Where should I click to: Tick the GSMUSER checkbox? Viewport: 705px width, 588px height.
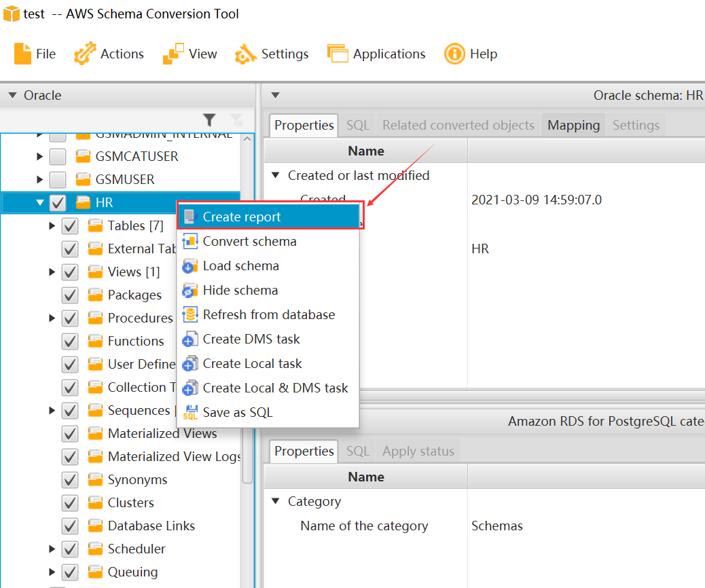pyautogui.click(x=58, y=179)
